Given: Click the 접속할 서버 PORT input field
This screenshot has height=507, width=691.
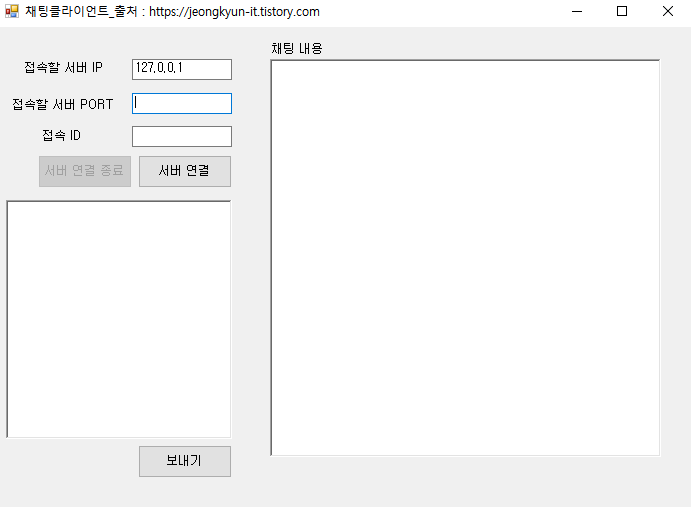Looking at the screenshot, I should pos(182,103).
